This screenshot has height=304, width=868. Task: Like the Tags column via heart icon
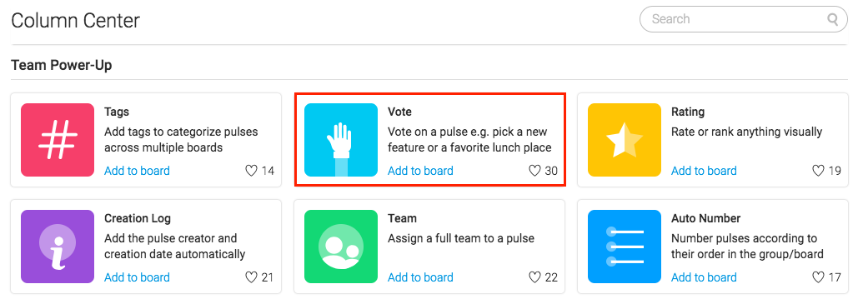(251, 171)
